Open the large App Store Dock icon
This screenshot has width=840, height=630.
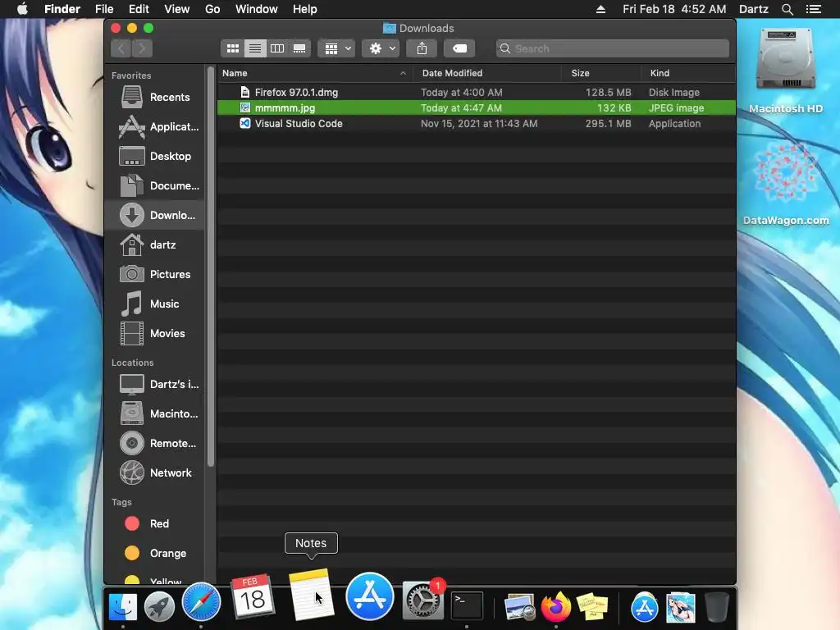(370, 596)
